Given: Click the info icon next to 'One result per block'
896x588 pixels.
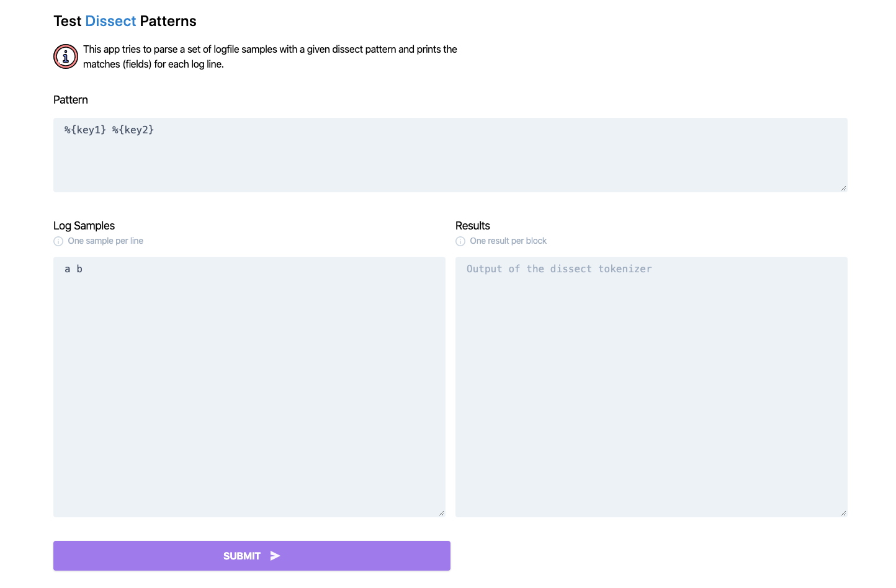Looking at the screenshot, I should pos(460,241).
